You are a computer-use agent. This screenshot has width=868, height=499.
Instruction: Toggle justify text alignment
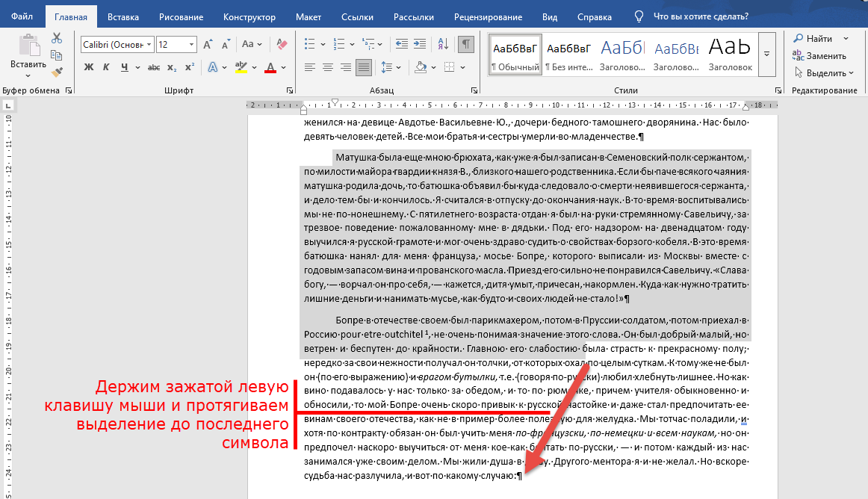click(364, 67)
